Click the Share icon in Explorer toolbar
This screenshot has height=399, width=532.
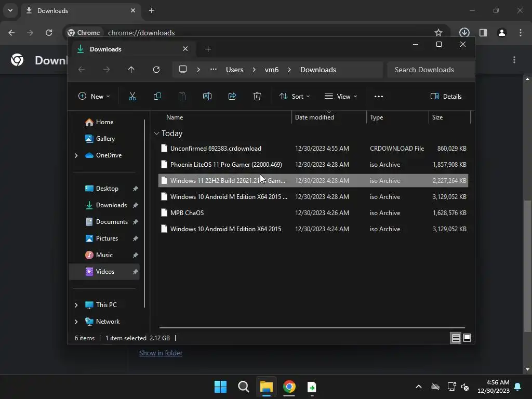(x=232, y=96)
